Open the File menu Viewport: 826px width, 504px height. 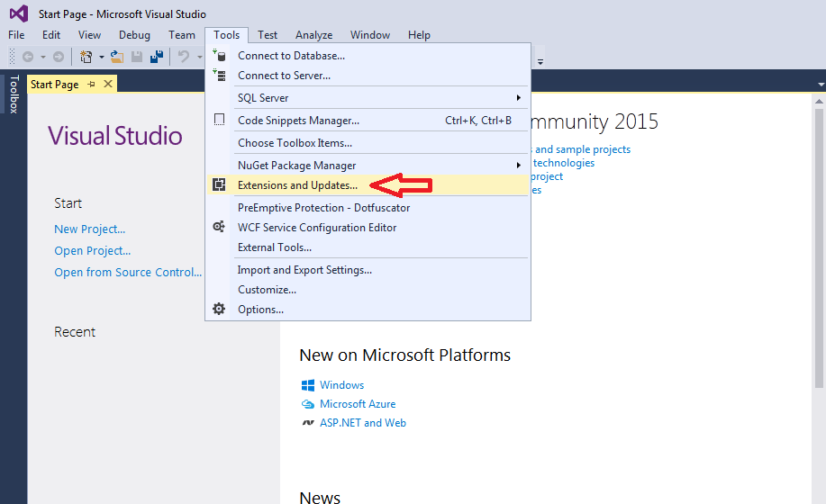click(x=16, y=35)
